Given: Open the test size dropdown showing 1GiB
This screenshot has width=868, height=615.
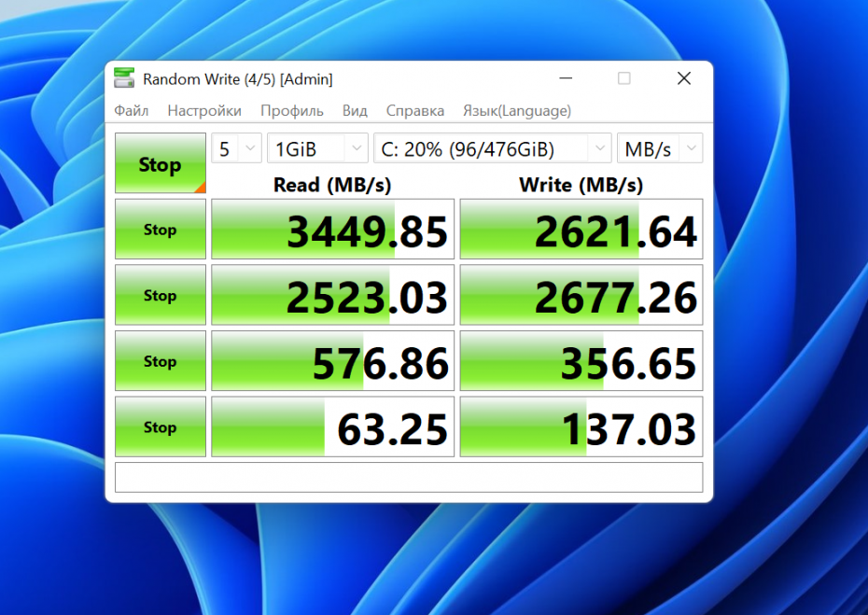Looking at the screenshot, I should coord(317,148).
